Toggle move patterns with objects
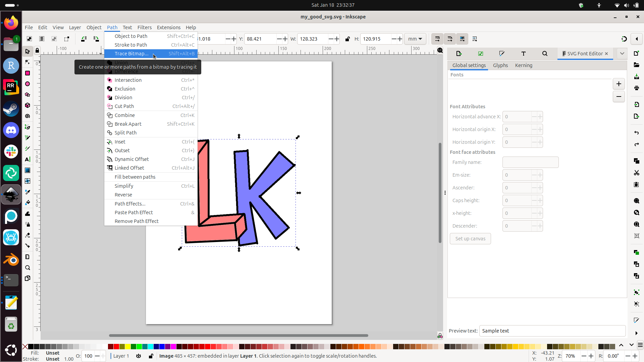 pos(474,39)
